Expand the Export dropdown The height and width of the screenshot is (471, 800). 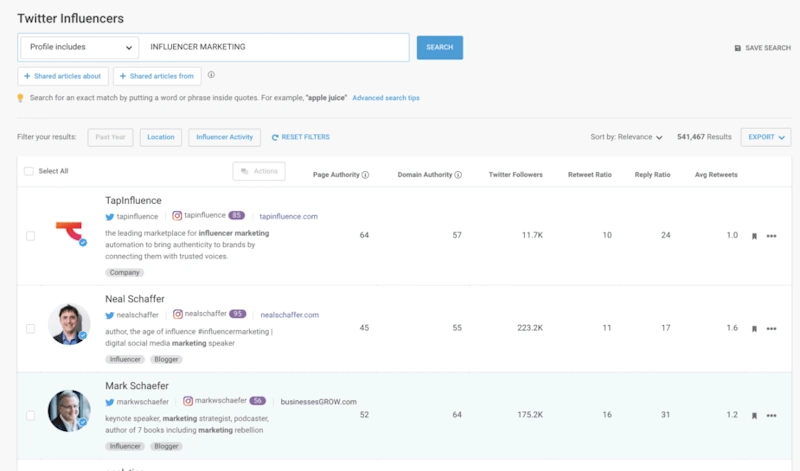click(766, 137)
